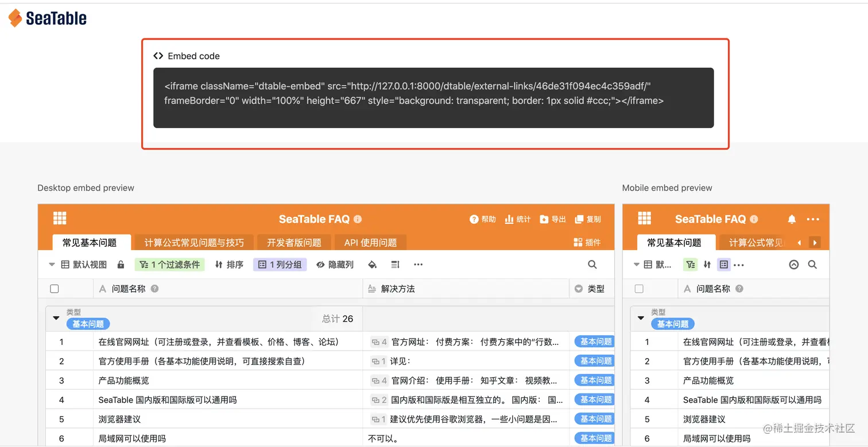This screenshot has height=447, width=868.
Task: Click 建议优先使用谷歌浏览器 answer cell
Action: click(x=466, y=419)
